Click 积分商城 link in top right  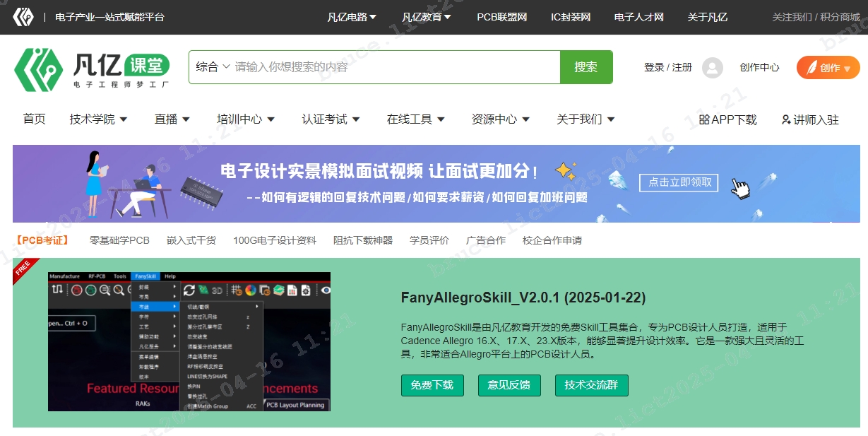840,17
